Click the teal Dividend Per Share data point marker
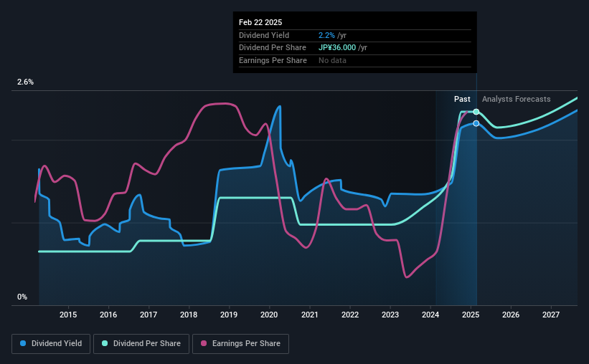The height and width of the screenshot is (364, 589). (476, 112)
